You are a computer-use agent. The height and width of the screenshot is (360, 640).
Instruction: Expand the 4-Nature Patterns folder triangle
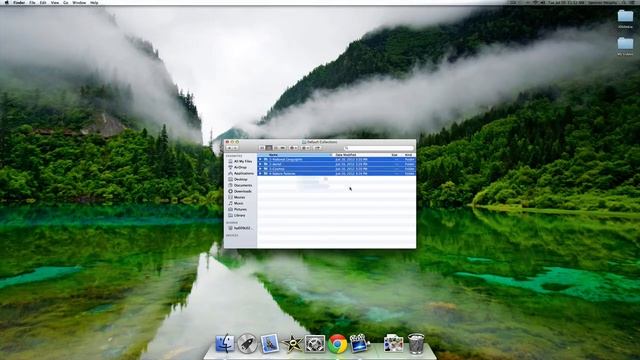(260, 173)
